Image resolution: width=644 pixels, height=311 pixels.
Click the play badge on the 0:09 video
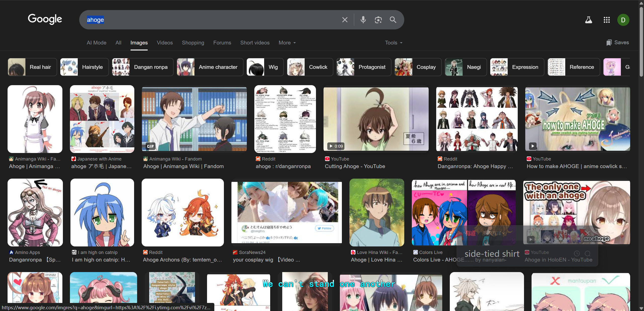(x=336, y=146)
